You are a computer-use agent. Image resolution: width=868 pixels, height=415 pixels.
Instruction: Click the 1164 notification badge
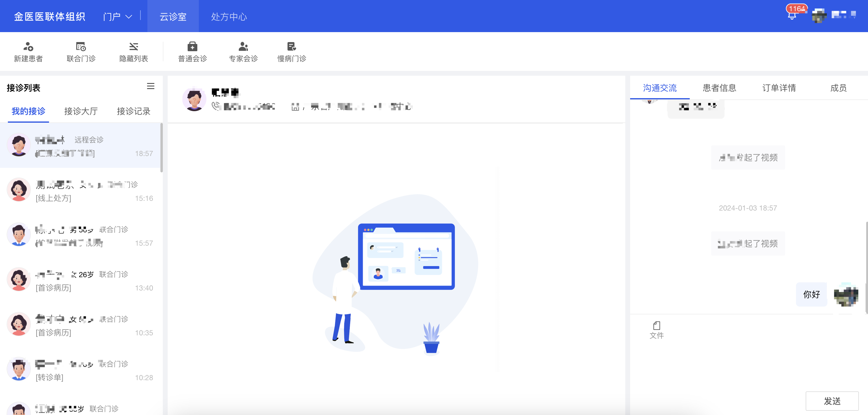pos(797,8)
